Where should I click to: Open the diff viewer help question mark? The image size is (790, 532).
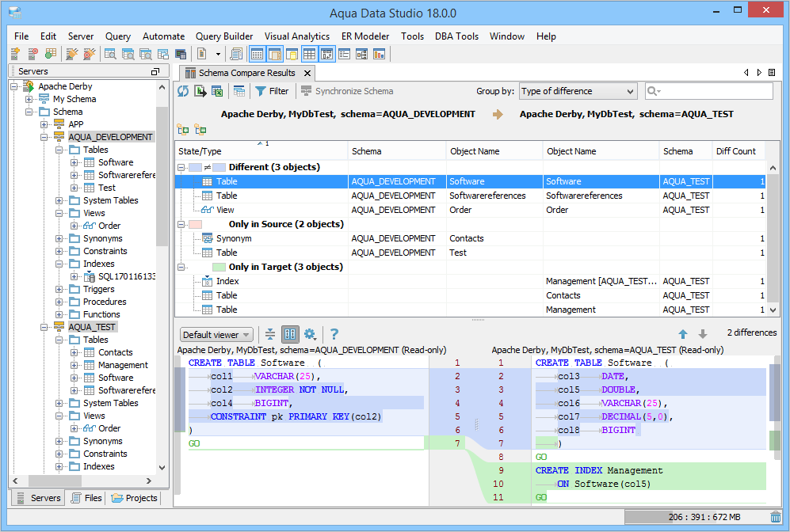pos(334,334)
